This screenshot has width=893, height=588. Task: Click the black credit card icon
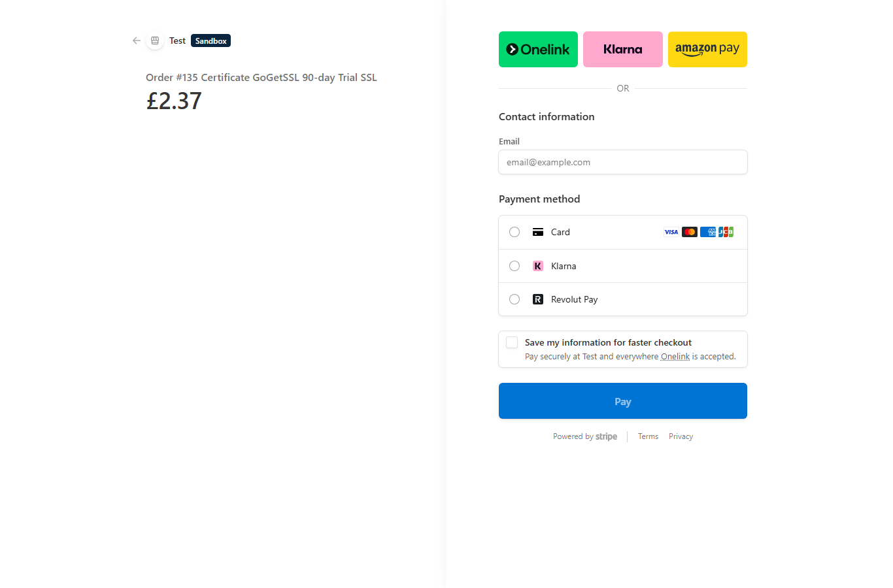coord(538,232)
